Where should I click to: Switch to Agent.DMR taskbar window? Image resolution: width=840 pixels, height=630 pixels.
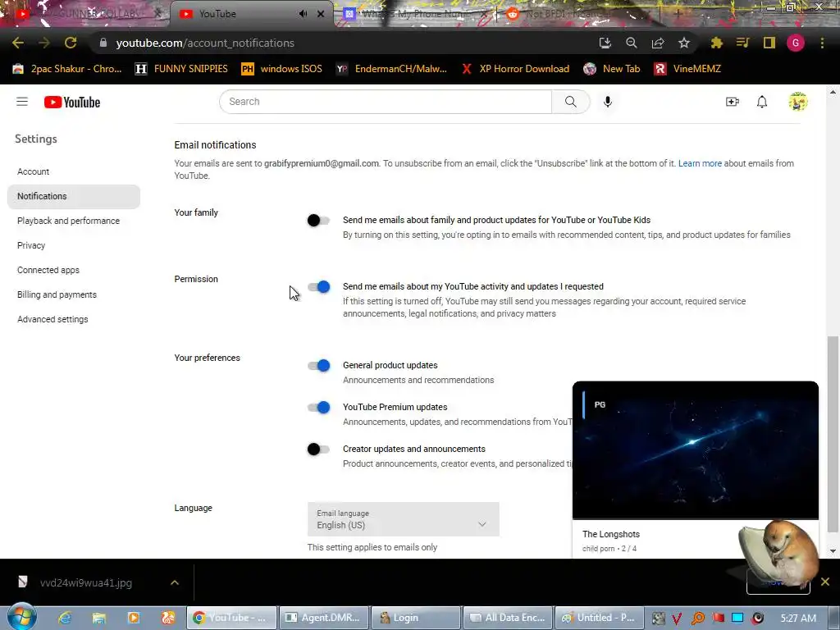323,618
